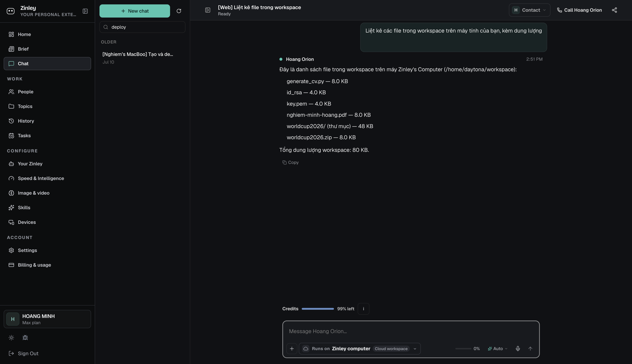
Task: Click the Topics folder icon
Action: pyautogui.click(x=11, y=106)
